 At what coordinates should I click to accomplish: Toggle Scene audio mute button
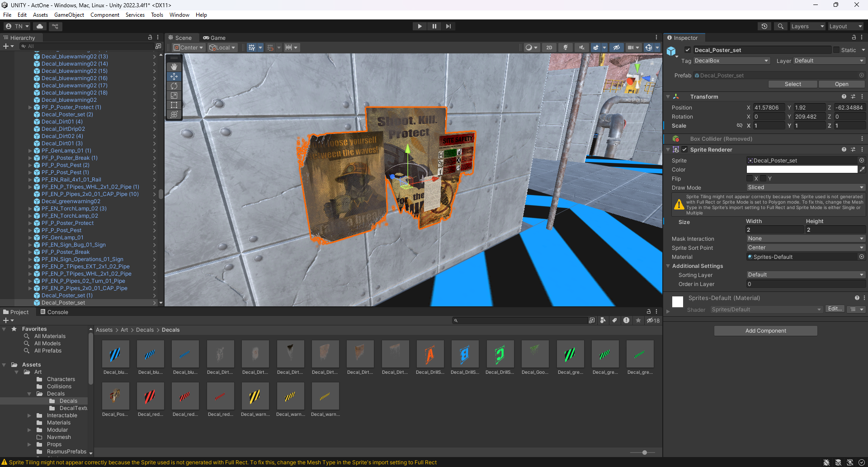click(582, 48)
